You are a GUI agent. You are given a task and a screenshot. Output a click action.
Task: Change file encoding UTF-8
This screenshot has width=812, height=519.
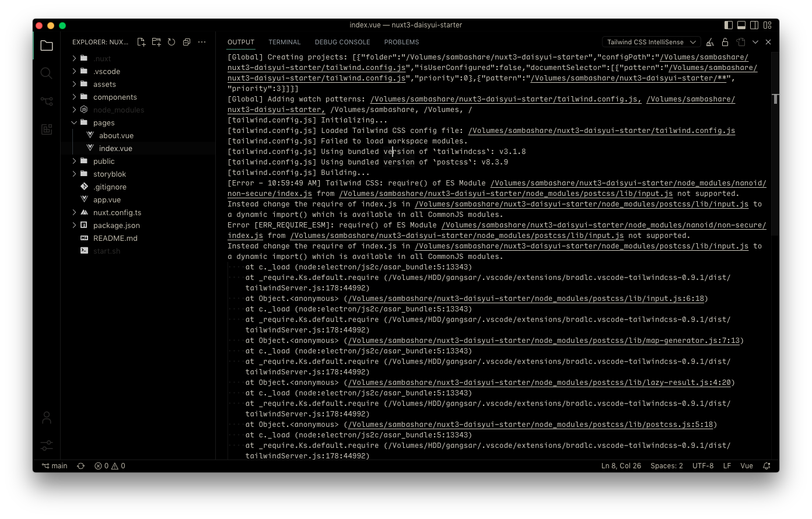703,466
